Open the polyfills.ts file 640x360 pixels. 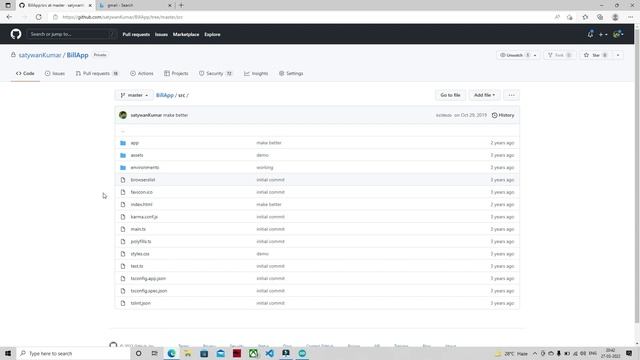[141, 241]
